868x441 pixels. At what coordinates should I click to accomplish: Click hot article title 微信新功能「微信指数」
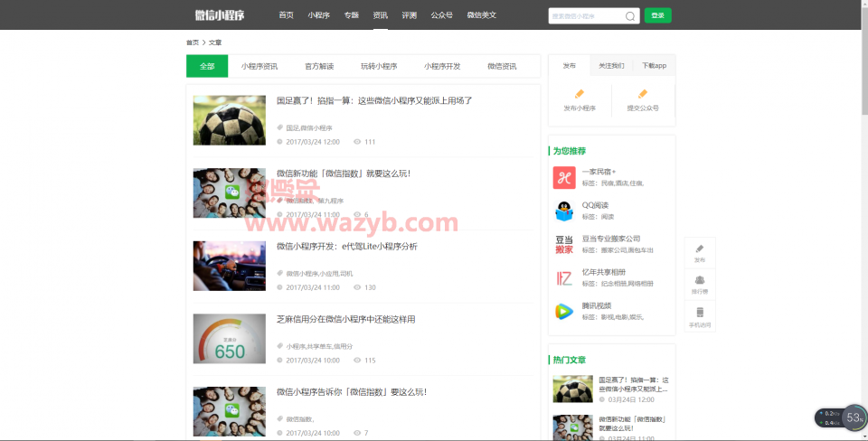[632, 424]
